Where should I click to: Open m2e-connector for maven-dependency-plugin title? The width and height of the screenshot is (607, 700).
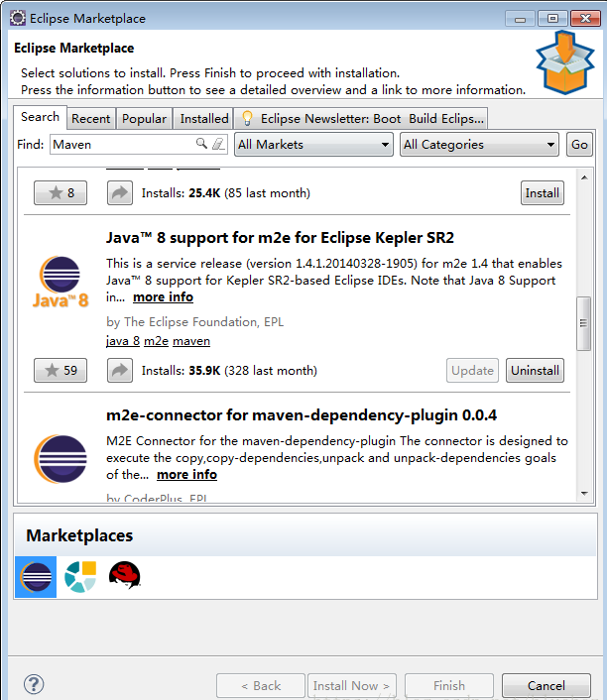click(x=302, y=415)
